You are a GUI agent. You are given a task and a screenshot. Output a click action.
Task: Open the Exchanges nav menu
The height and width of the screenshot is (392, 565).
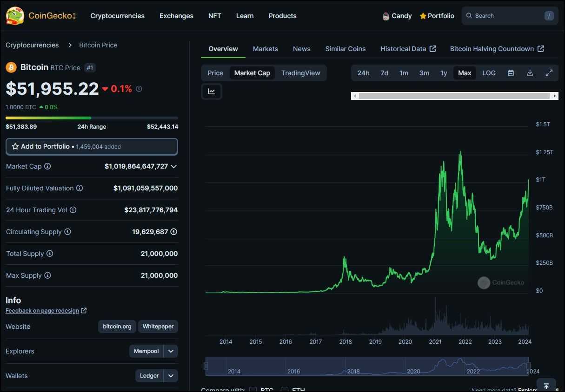[176, 16]
